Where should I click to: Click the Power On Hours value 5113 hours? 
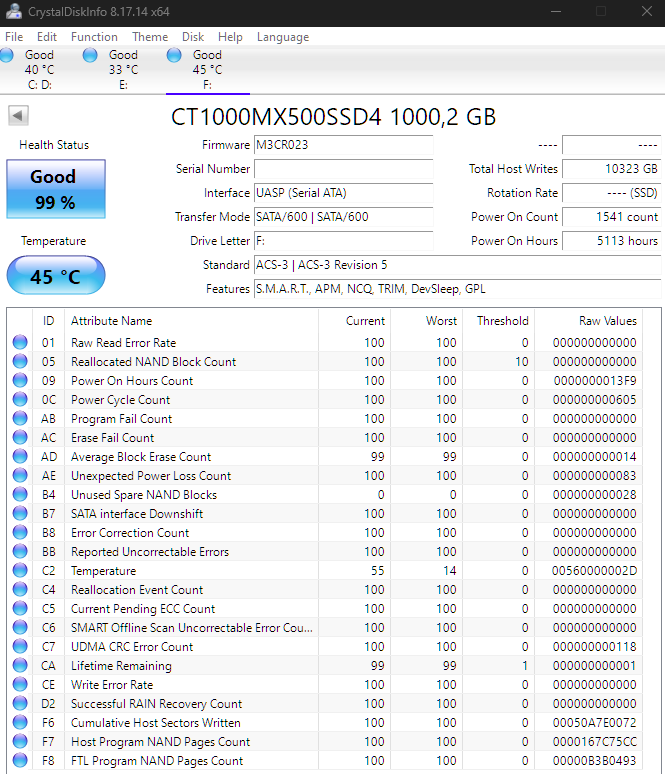[612, 241]
